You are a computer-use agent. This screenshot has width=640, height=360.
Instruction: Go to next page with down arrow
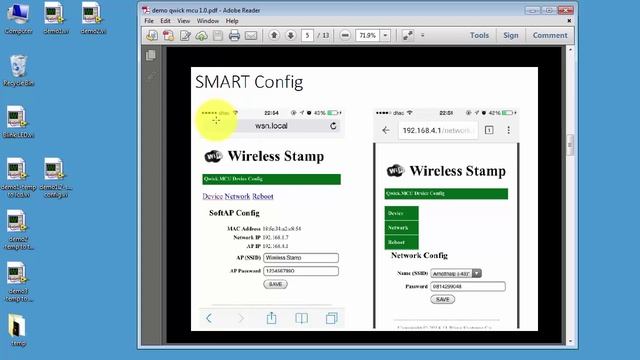(291, 35)
